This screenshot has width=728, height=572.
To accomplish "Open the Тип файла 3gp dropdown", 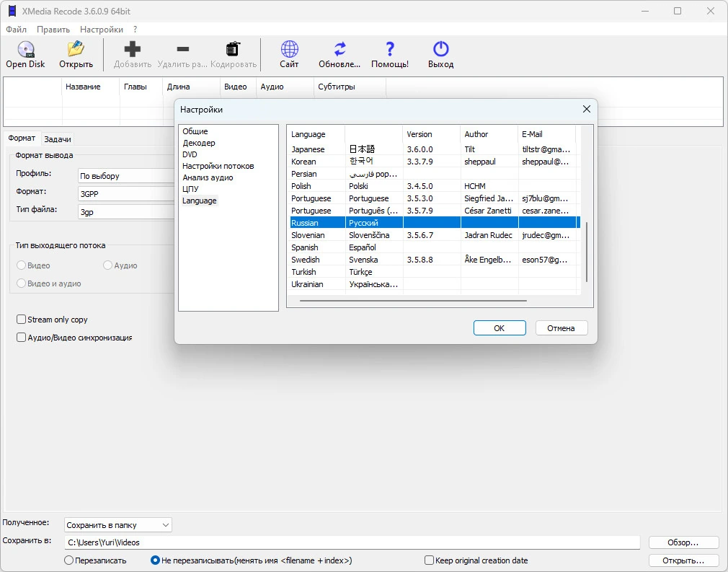I will coord(126,212).
